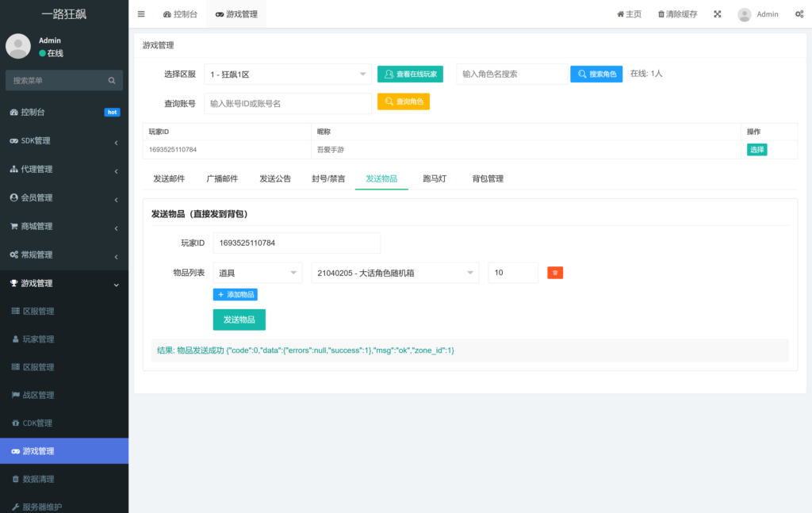This screenshot has width=812, height=513.
Task: Click the SDK管理 gamepad icon in sidebar
Action: [14, 140]
